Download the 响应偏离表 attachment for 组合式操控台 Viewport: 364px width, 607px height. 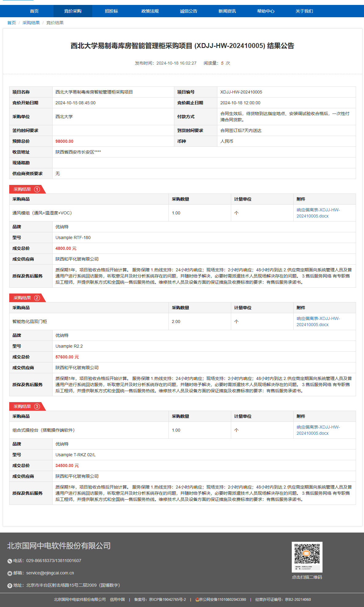coord(318,430)
